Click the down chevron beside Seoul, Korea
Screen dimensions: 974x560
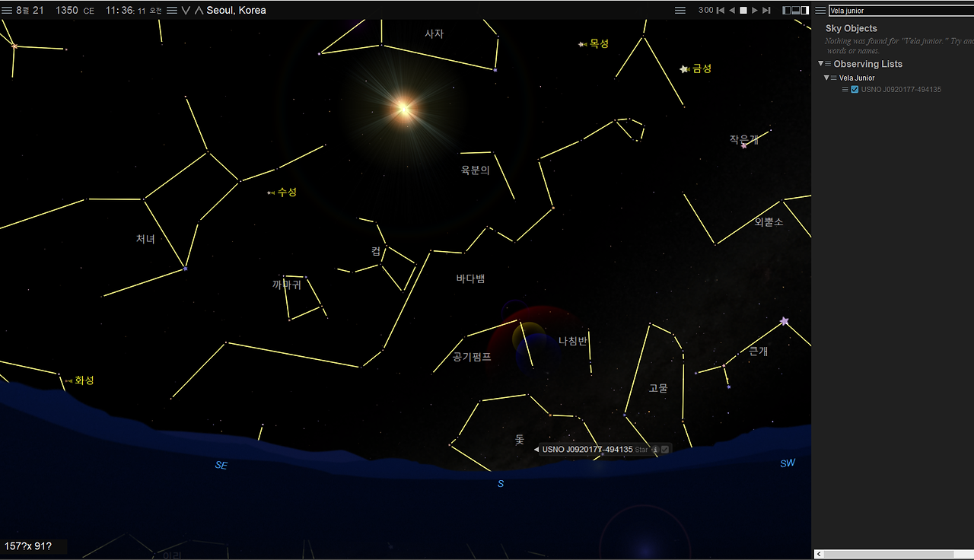pos(186,11)
